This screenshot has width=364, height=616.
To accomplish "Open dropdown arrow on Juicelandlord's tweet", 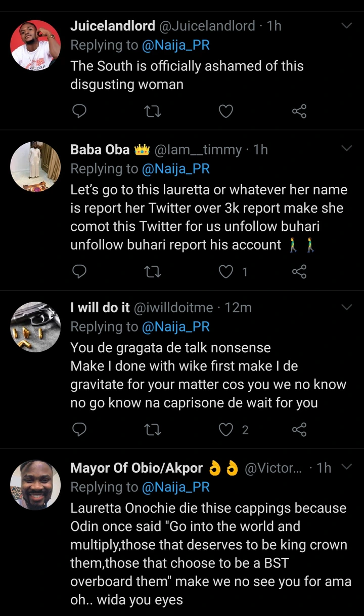I will click(x=347, y=25).
